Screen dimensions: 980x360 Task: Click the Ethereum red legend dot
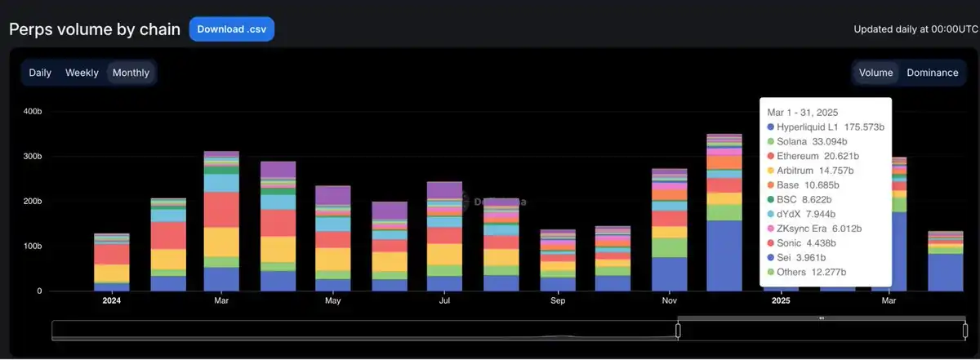(x=770, y=156)
